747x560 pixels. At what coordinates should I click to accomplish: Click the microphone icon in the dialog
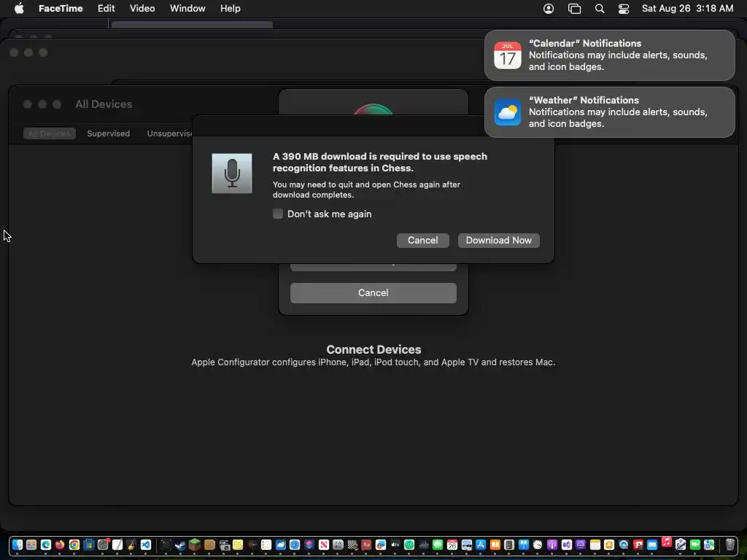pyautogui.click(x=232, y=174)
